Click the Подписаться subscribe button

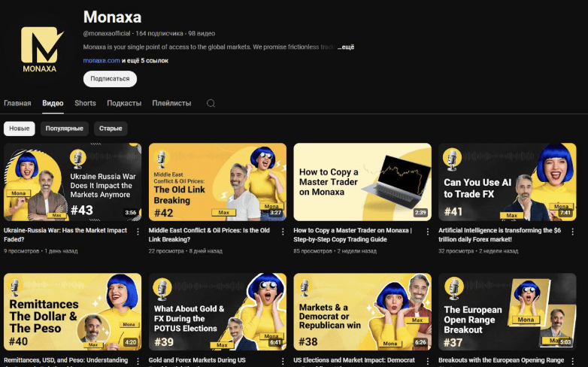pyautogui.click(x=110, y=79)
